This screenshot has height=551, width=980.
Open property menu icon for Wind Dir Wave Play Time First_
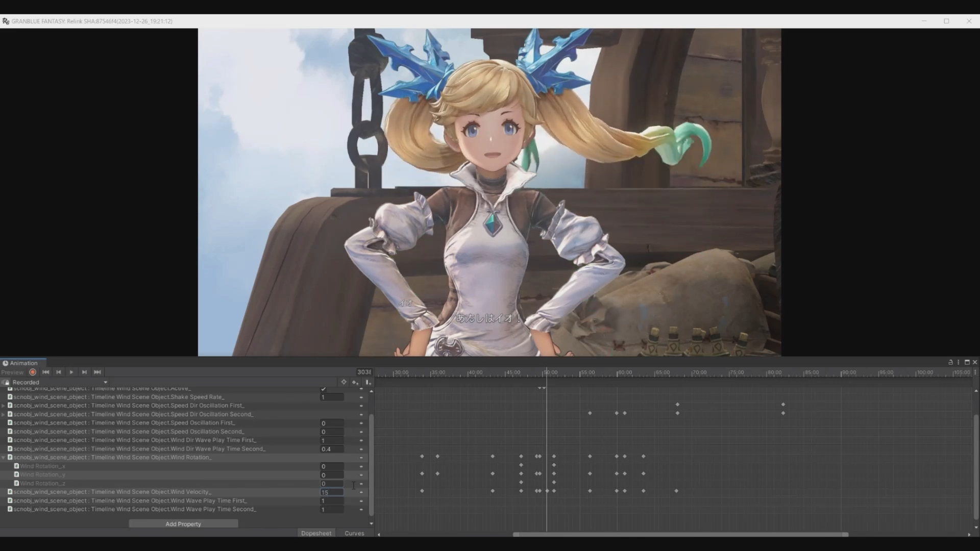pyautogui.click(x=361, y=440)
